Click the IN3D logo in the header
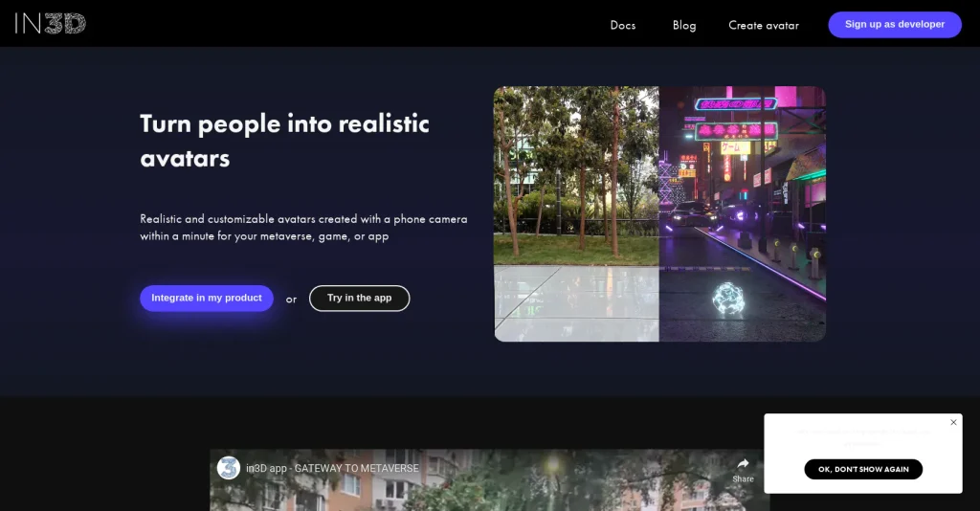This screenshot has height=511, width=980. (50, 24)
